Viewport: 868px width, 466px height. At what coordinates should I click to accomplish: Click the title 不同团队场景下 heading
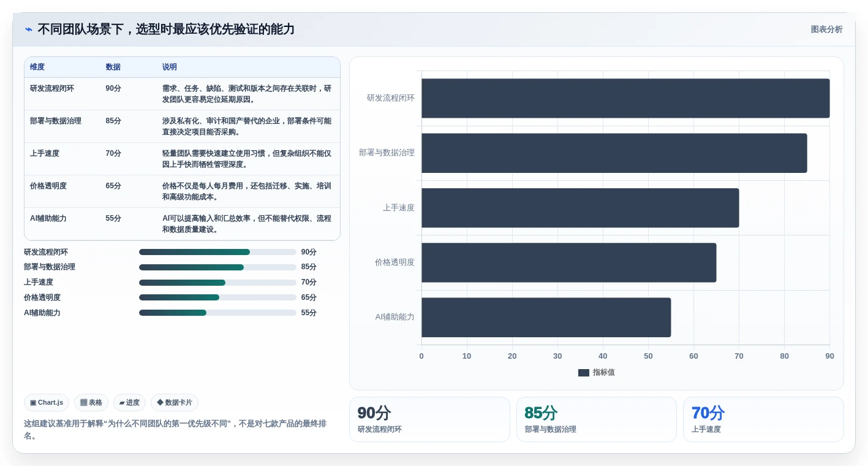(x=166, y=29)
